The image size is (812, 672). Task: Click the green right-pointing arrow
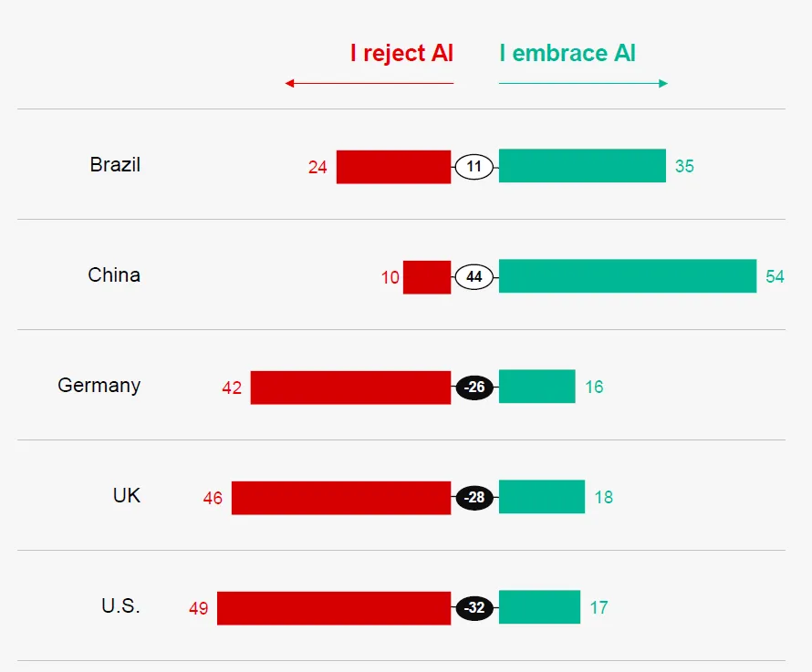click(x=583, y=84)
